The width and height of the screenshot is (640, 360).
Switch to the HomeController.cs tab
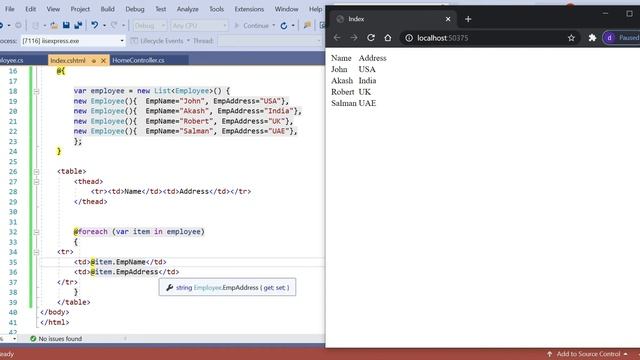pos(138,60)
